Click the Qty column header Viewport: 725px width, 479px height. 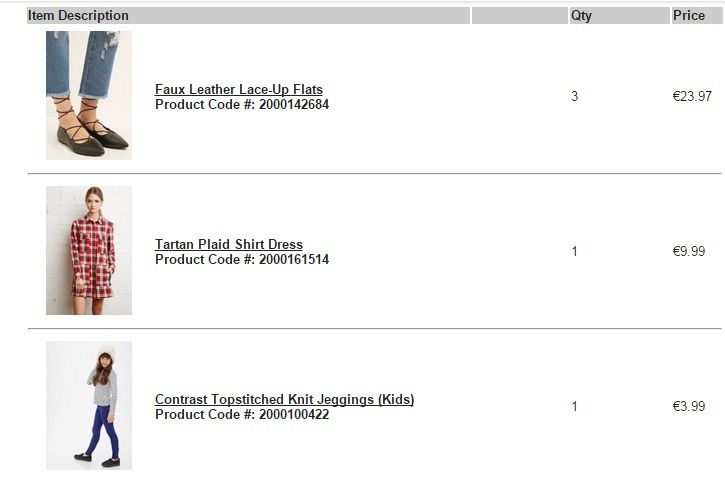581,16
